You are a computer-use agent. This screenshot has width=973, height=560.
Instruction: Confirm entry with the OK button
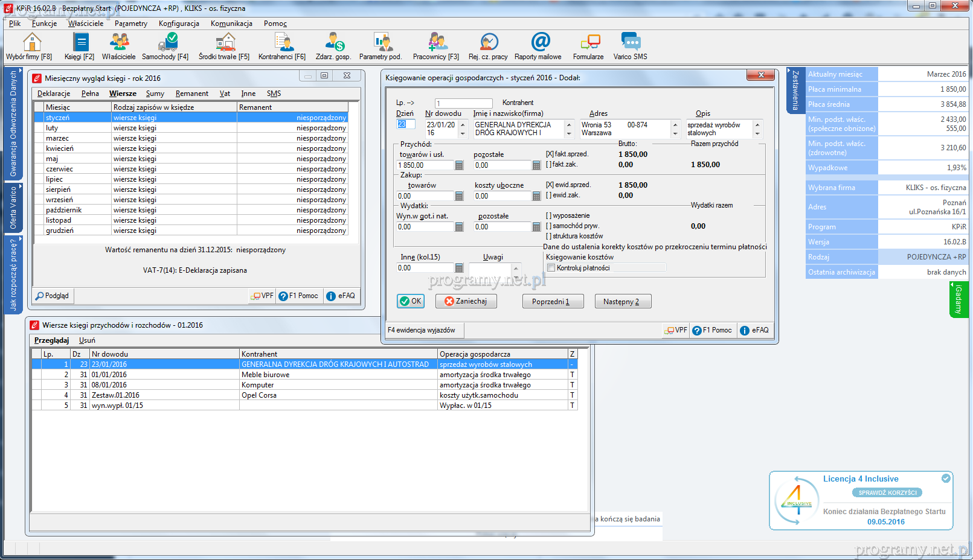tap(411, 301)
